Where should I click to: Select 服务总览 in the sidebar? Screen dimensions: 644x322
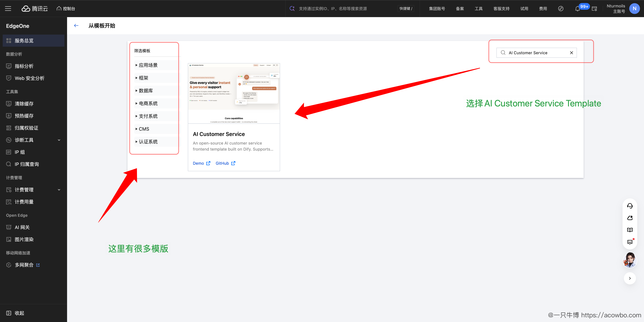point(34,40)
